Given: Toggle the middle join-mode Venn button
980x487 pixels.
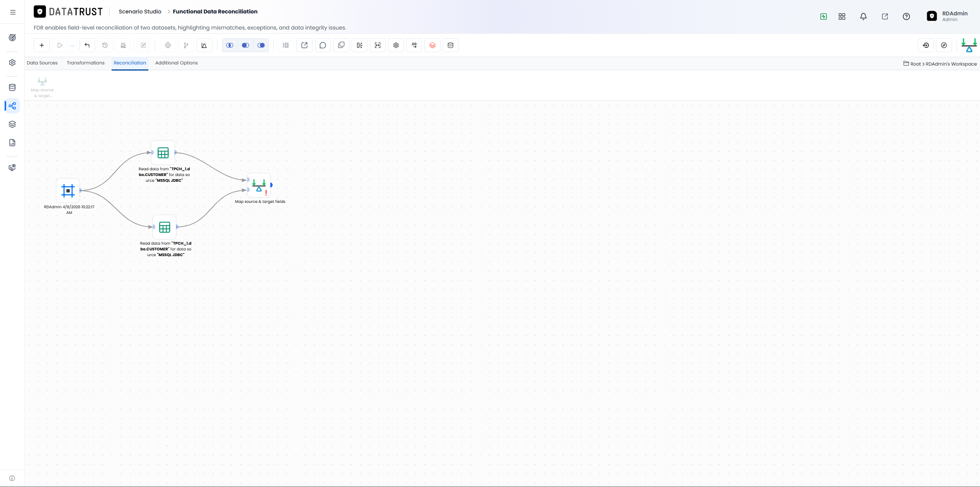Looking at the screenshot, I should coord(245,45).
